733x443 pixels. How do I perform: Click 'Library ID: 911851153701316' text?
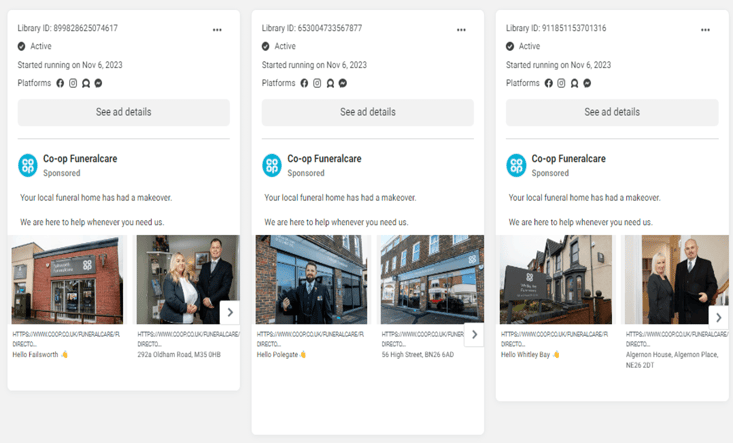pyautogui.click(x=556, y=28)
